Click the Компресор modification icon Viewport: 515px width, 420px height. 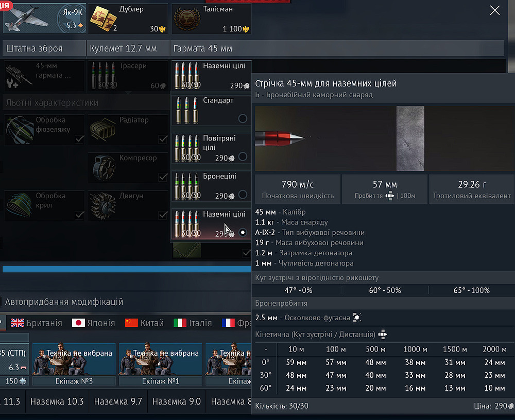[x=104, y=168]
